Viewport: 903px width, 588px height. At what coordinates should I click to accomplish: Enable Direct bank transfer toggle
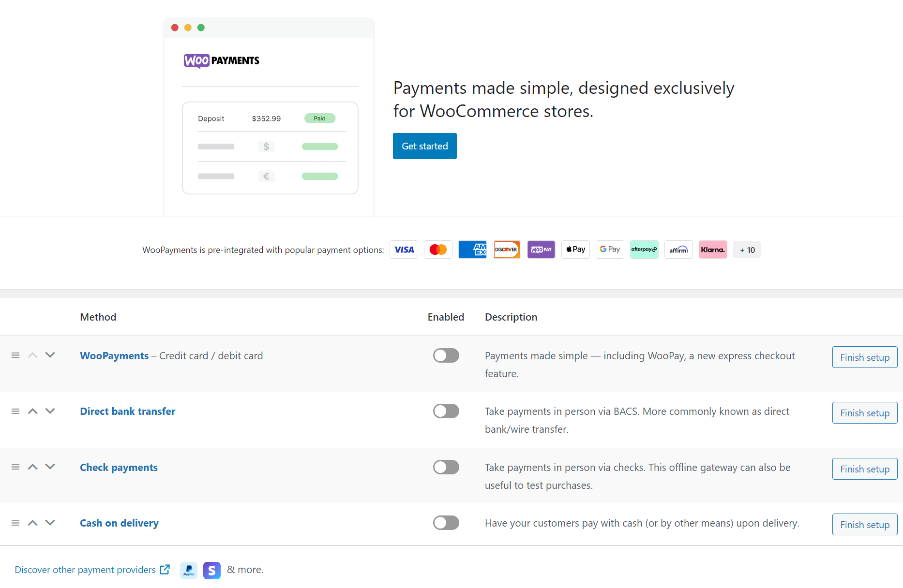click(446, 411)
